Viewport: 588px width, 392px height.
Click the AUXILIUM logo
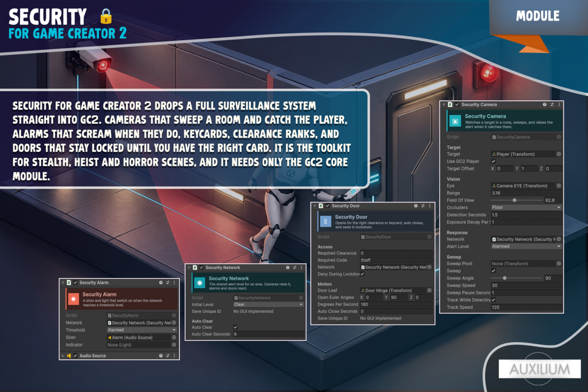point(539,368)
